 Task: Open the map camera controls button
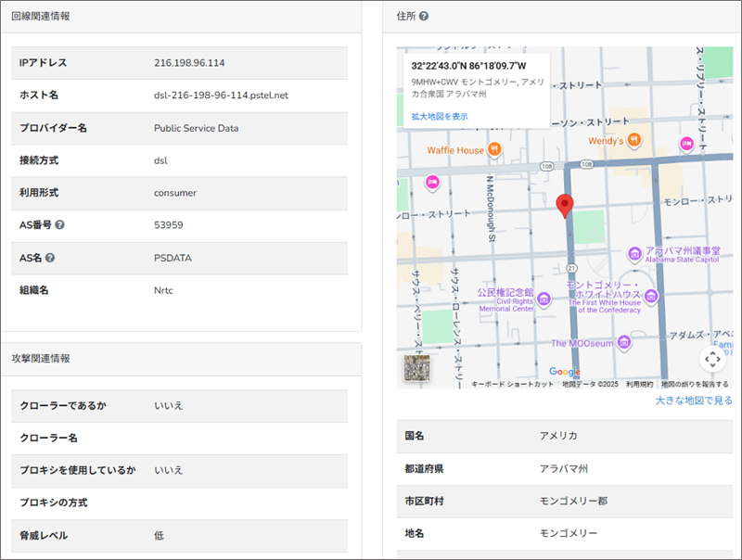tap(712, 359)
